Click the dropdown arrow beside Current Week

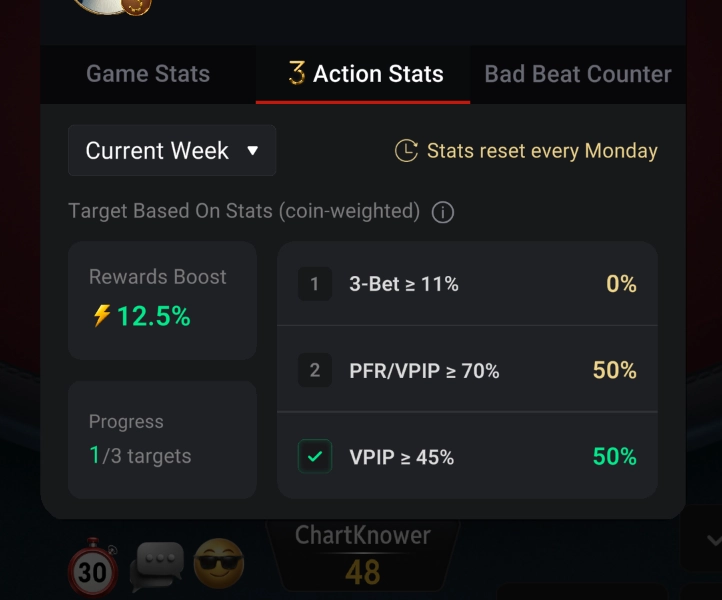[252, 151]
